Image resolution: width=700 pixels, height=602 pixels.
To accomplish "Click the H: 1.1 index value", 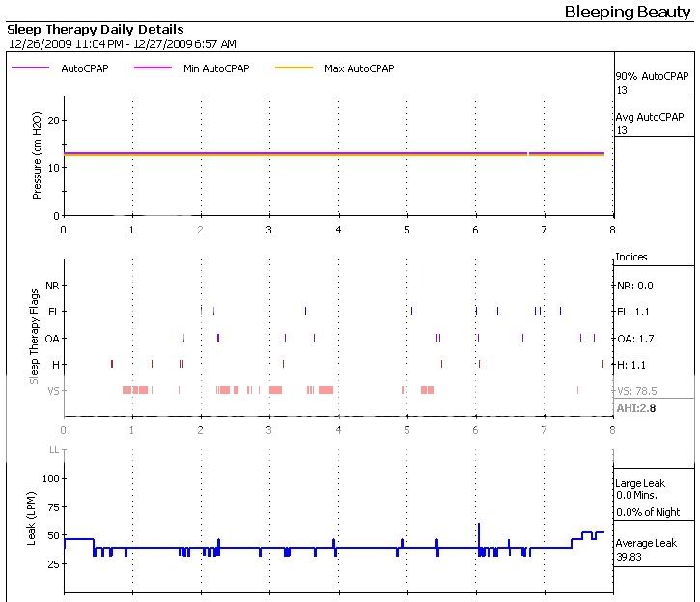I will coord(631,365).
